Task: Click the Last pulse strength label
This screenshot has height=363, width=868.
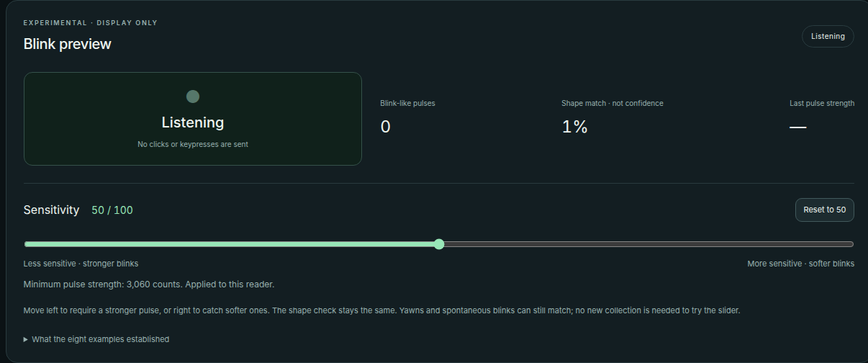Action: [x=822, y=103]
